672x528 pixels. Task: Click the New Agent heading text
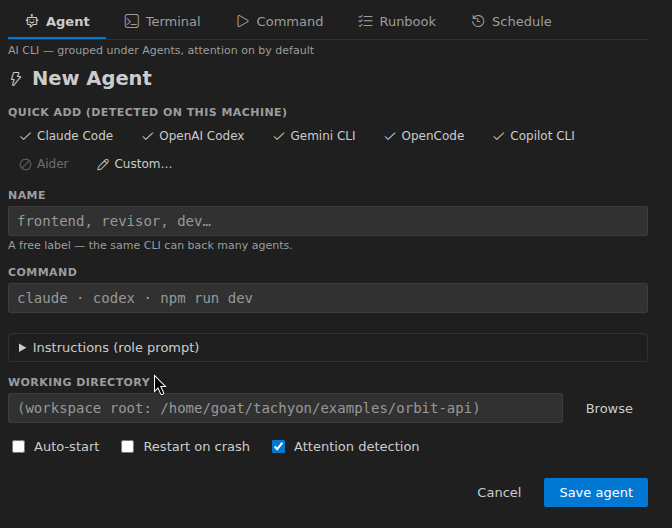(92, 78)
